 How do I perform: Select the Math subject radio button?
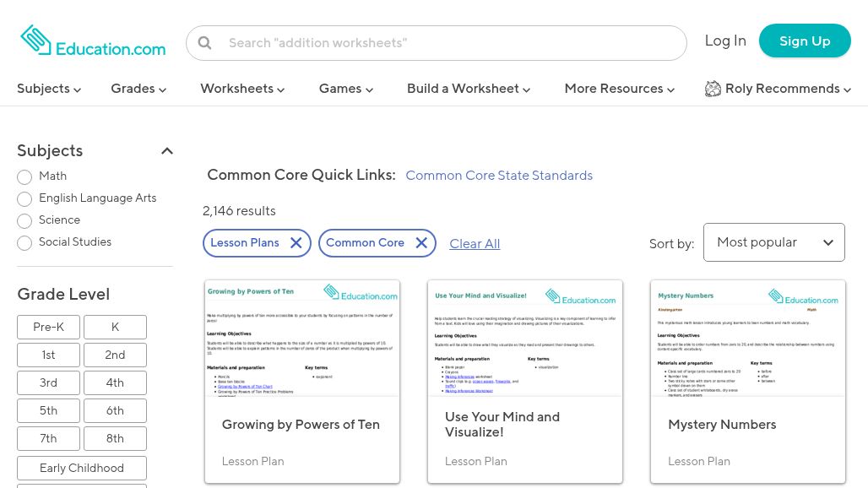point(24,177)
